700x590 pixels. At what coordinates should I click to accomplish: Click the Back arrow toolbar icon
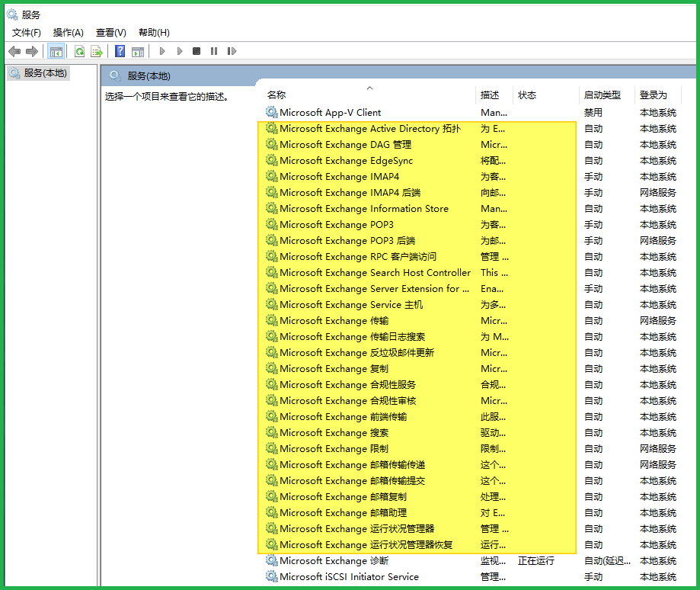pos(14,51)
